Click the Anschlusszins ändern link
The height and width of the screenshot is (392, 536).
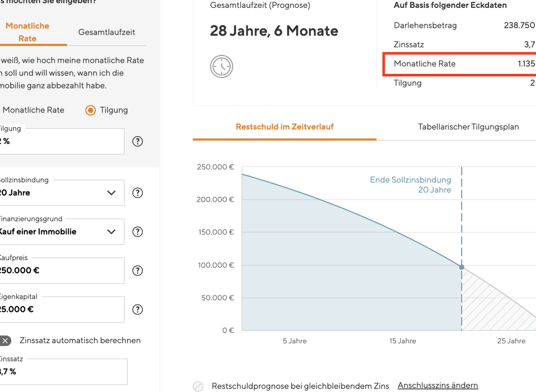click(438, 386)
